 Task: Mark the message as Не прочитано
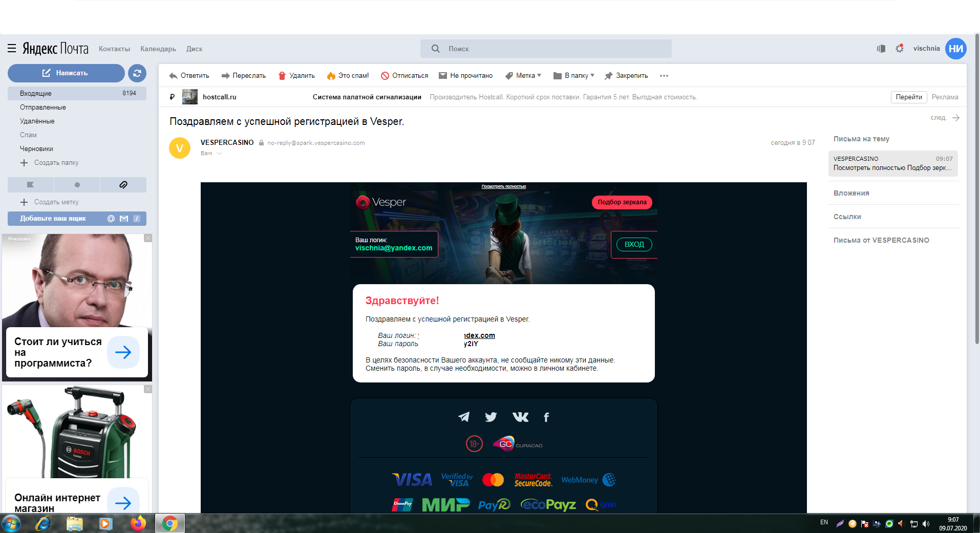(x=465, y=76)
